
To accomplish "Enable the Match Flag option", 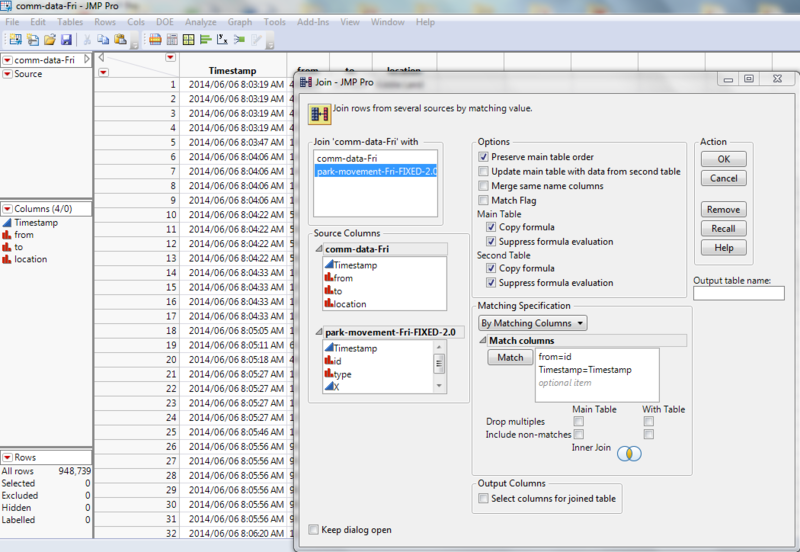I will click(x=483, y=200).
